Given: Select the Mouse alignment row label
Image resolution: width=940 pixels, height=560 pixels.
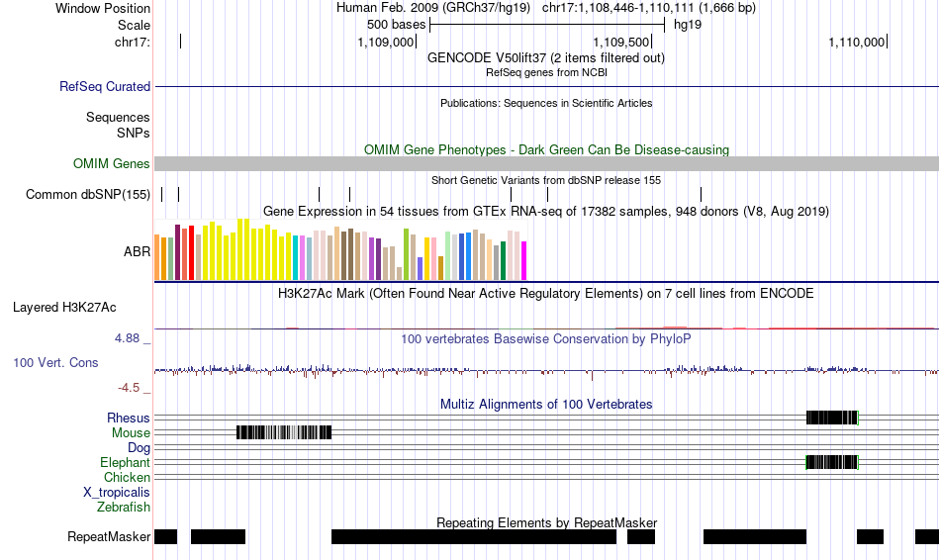Looking at the screenshot, I should 131,433.
